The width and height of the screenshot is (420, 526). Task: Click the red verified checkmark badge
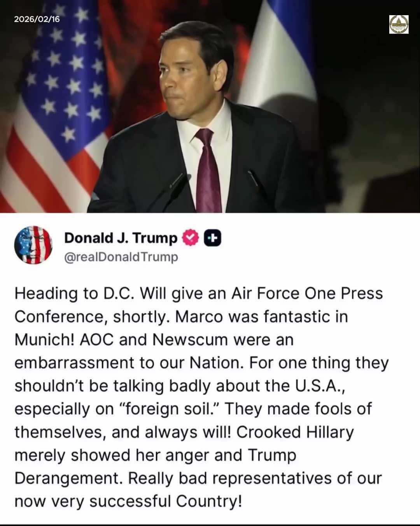190,238
